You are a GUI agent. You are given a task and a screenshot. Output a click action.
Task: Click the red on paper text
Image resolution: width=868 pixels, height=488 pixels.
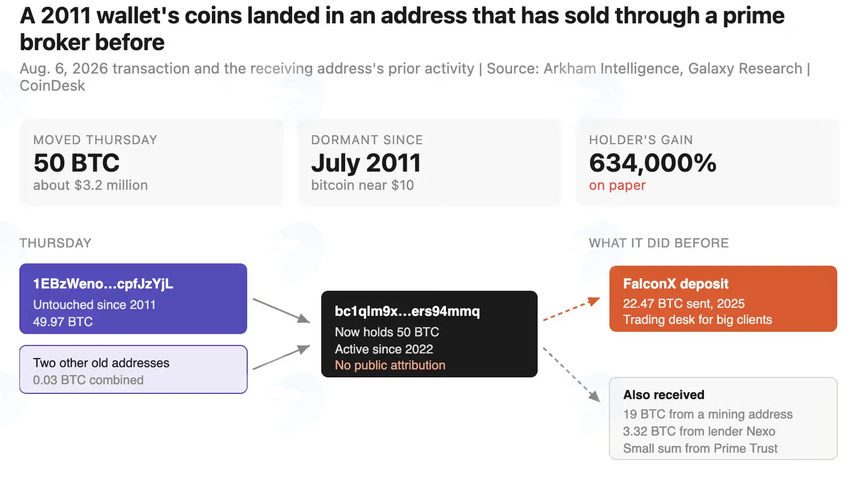tap(617, 185)
